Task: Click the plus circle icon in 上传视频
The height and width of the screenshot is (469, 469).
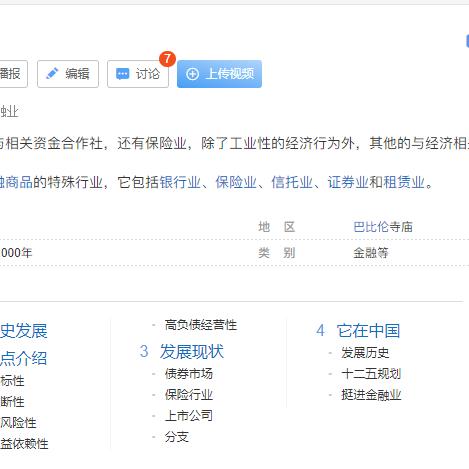Action: (x=192, y=74)
